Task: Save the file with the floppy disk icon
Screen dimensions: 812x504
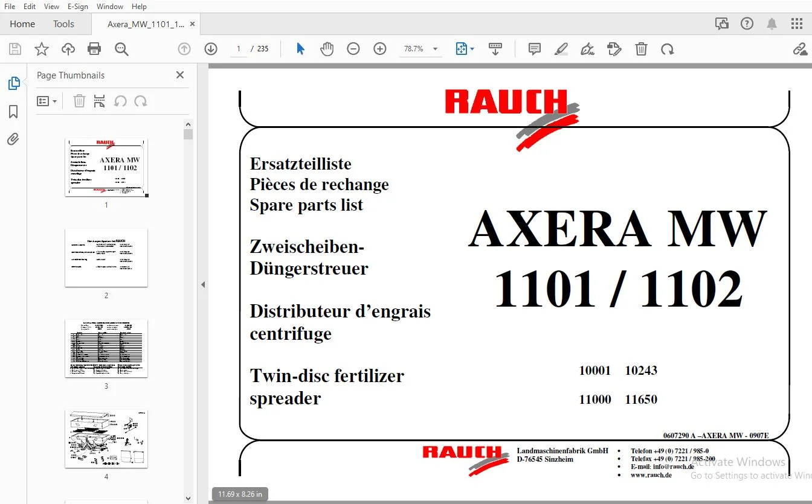Action: [x=15, y=49]
